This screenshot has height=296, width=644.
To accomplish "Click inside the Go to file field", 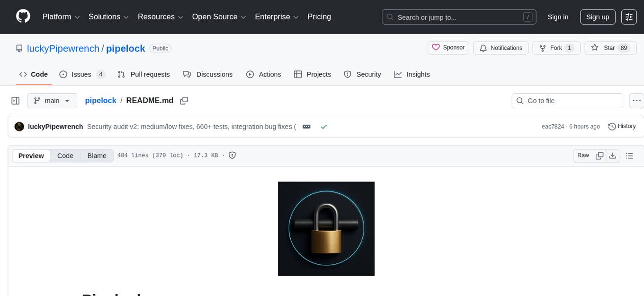I will click(567, 100).
